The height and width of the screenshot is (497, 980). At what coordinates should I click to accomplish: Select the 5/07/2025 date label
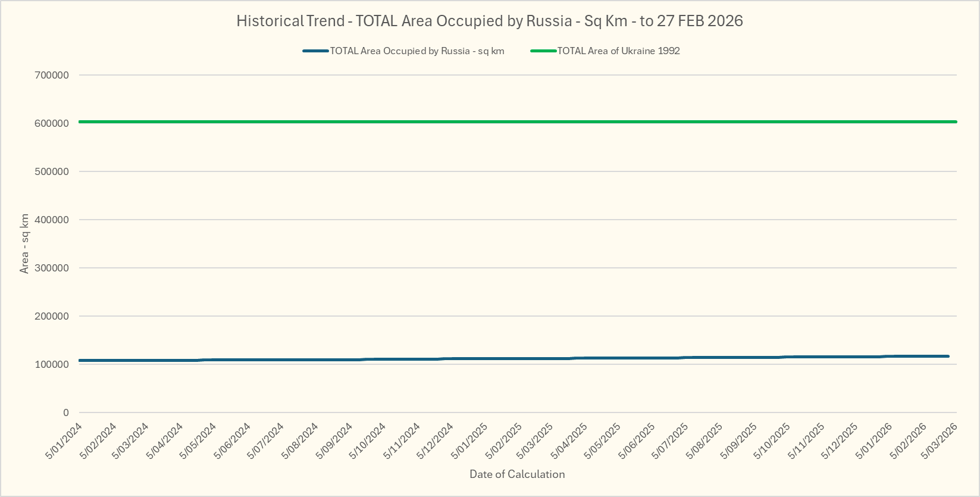coord(671,441)
